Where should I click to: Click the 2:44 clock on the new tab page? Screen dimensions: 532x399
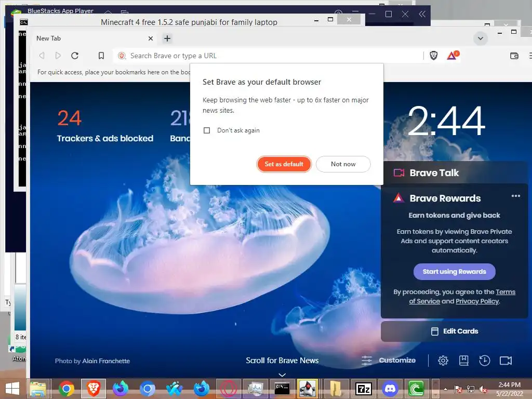(x=446, y=121)
